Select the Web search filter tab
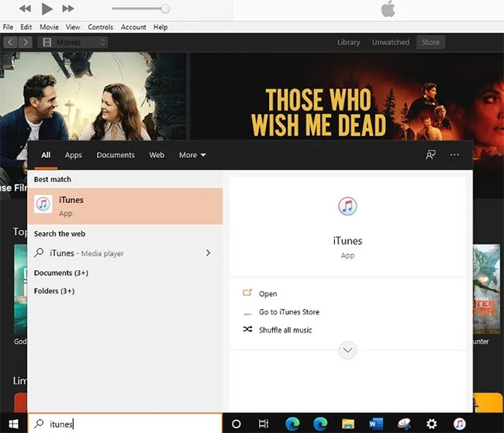Viewport: 504px width, 433px height. pos(157,155)
